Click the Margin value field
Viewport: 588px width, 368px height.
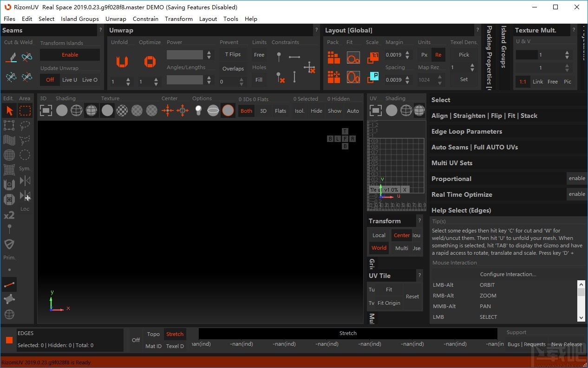(394, 55)
